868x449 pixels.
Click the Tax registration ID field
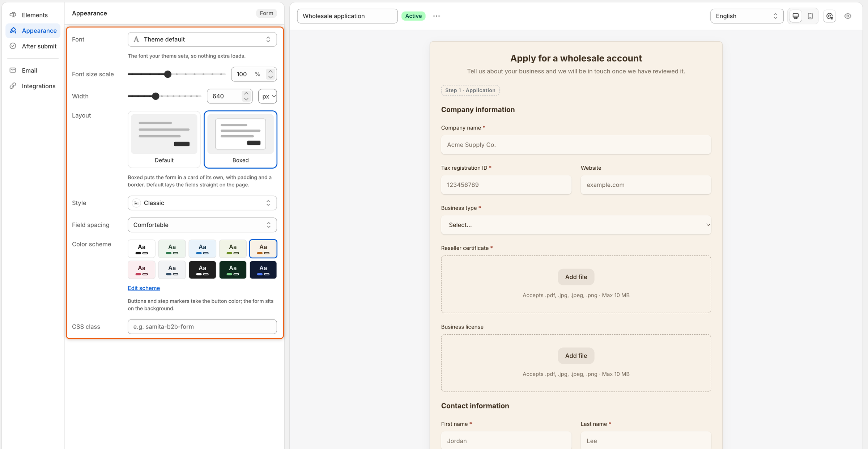506,185
